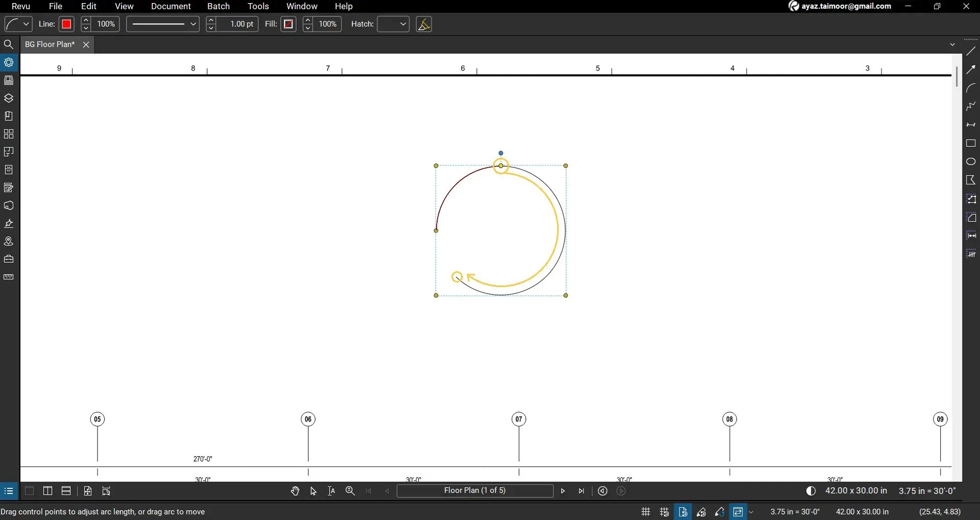Open the Document menu
This screenshot has width=980, height=520.
click(171, 7)
